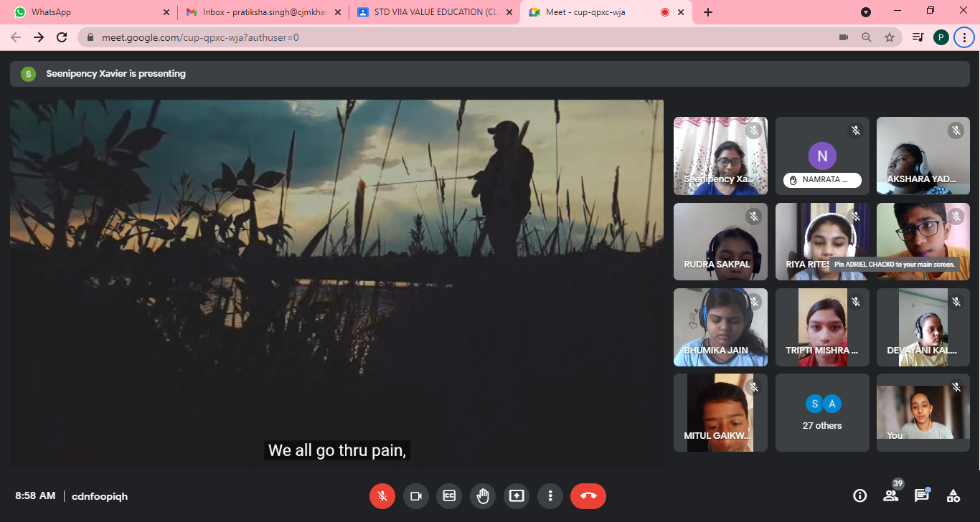Screen dimensions: 980x522
Task: Select the BHUMIKA JAIN video tile
Action: click(x=720, y=327)
